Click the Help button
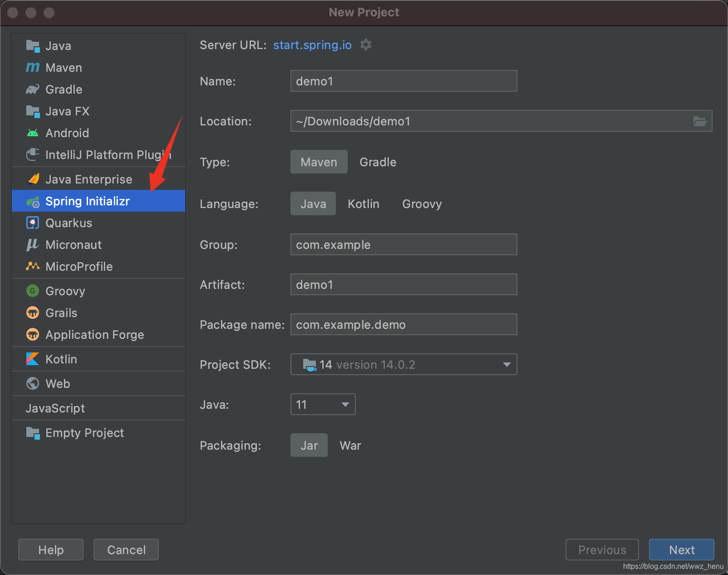 [x=51, y=550]
